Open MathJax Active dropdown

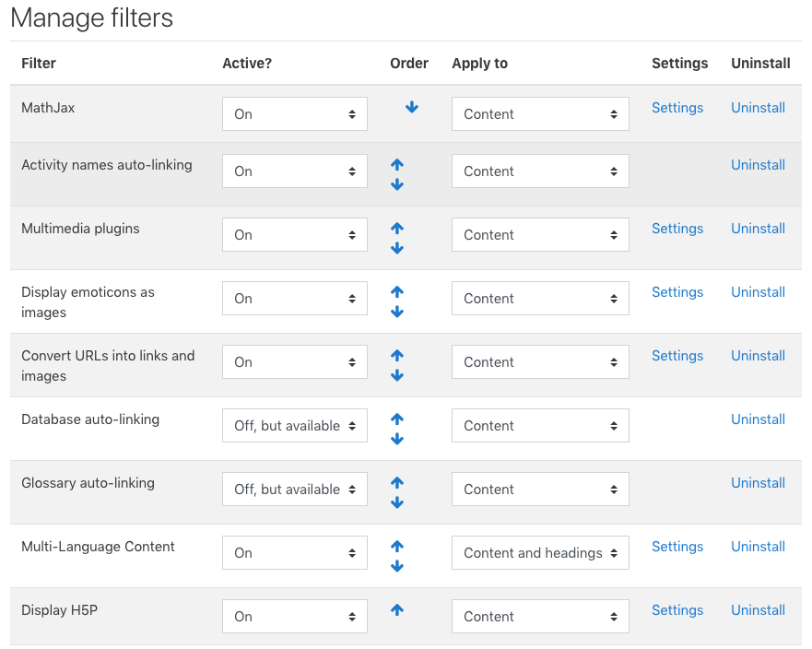295,114
